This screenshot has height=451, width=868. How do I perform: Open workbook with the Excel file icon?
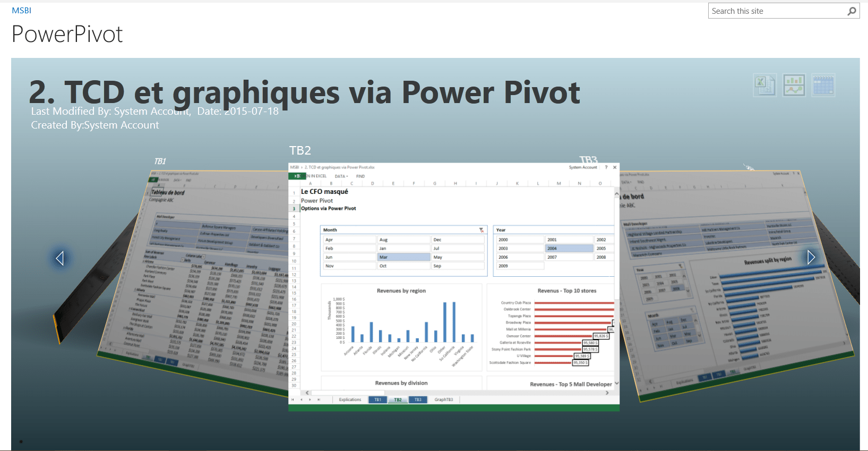(764, 85)
